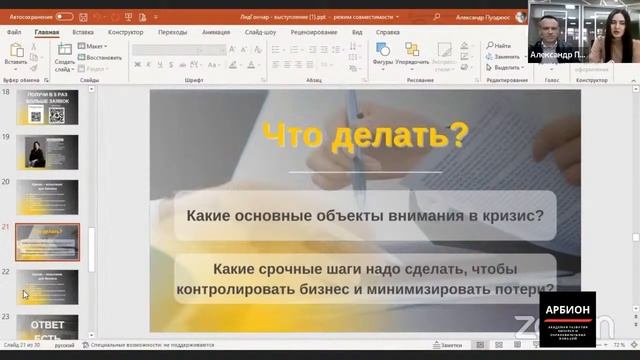Open the Фигуры shapes gallery
640x360 pixels.
pos(382,56)
